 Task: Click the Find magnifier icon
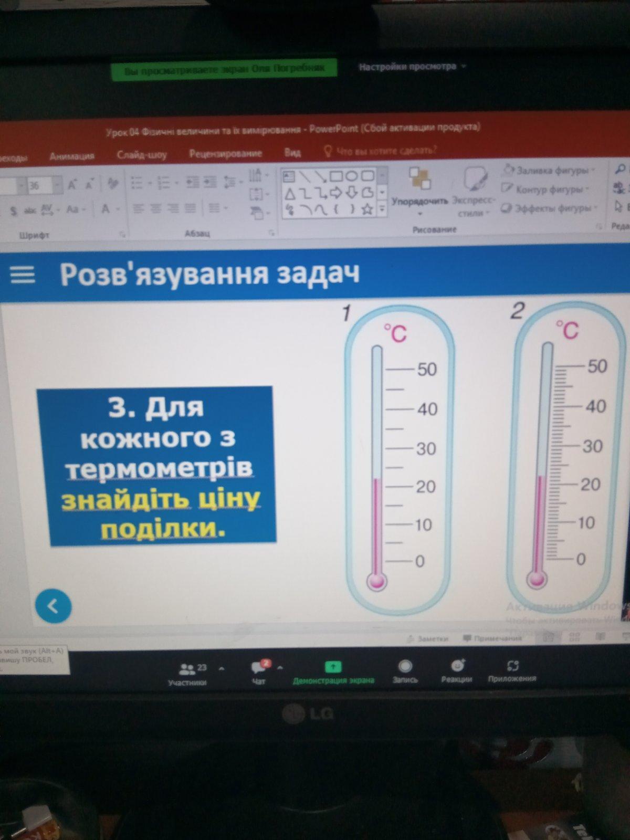pyautogui.click(x=619, y=169)
